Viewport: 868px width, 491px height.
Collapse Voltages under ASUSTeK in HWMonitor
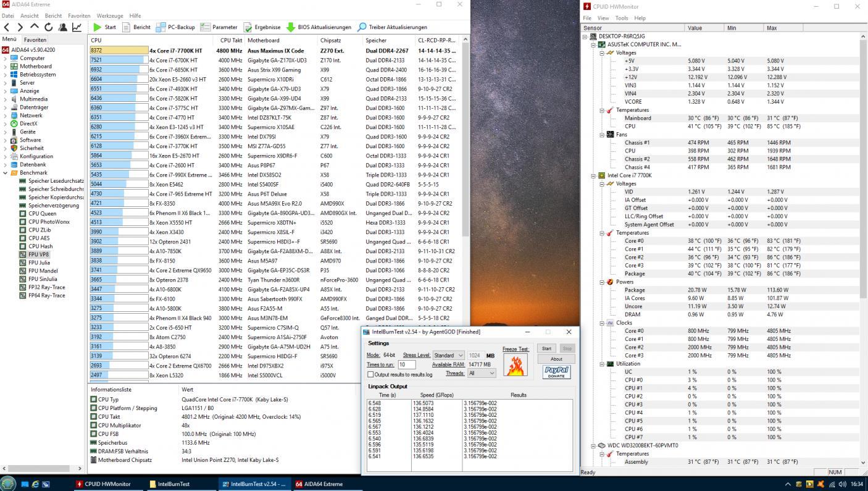click(x=603, y=52)
